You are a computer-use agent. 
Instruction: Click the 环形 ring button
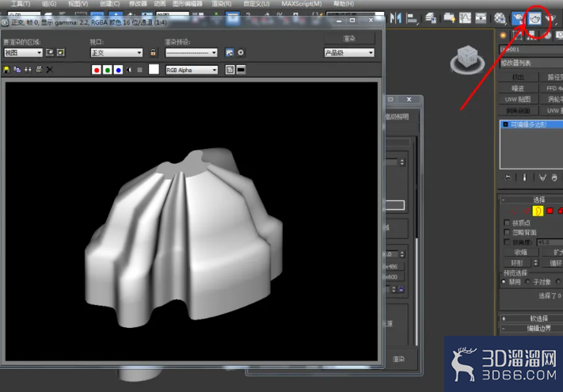pyautogui.click(x=517, y=263)
